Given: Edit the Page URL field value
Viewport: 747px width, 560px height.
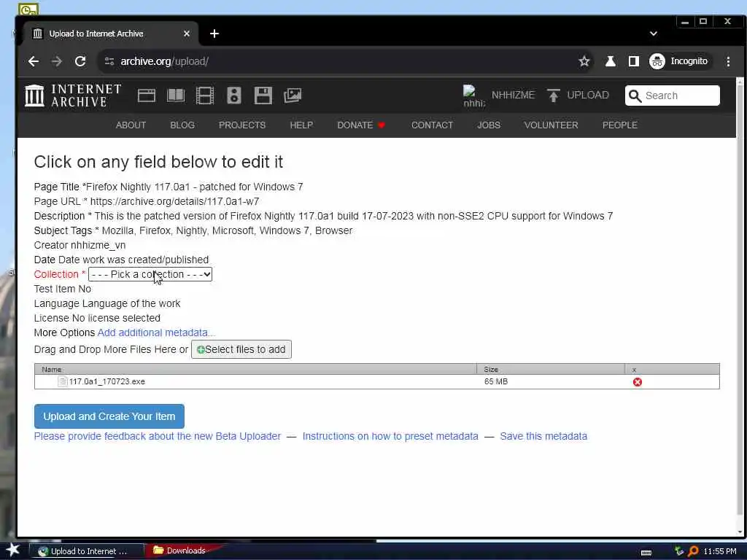Looking at the screenshot, I should coord(175,201).
